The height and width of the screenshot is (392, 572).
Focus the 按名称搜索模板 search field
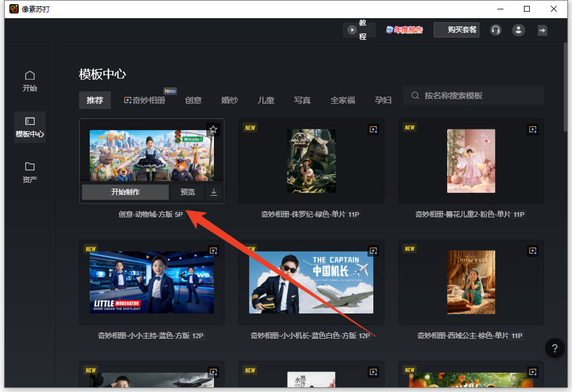474,96
